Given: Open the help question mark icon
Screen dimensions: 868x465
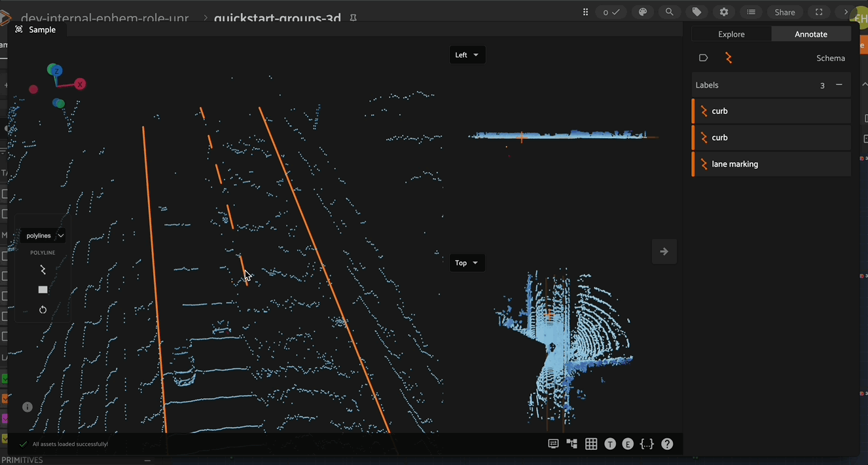Looking at the screenshot, I should 667,444.
